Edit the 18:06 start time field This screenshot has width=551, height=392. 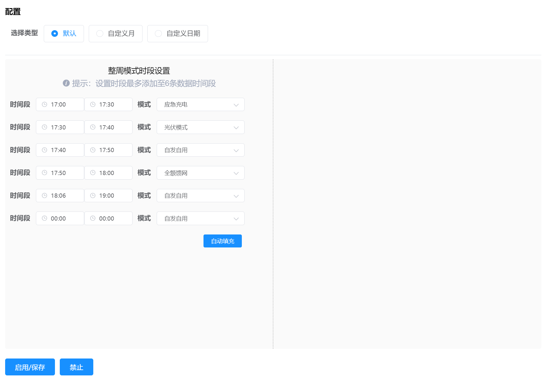[x=60, y=196]
